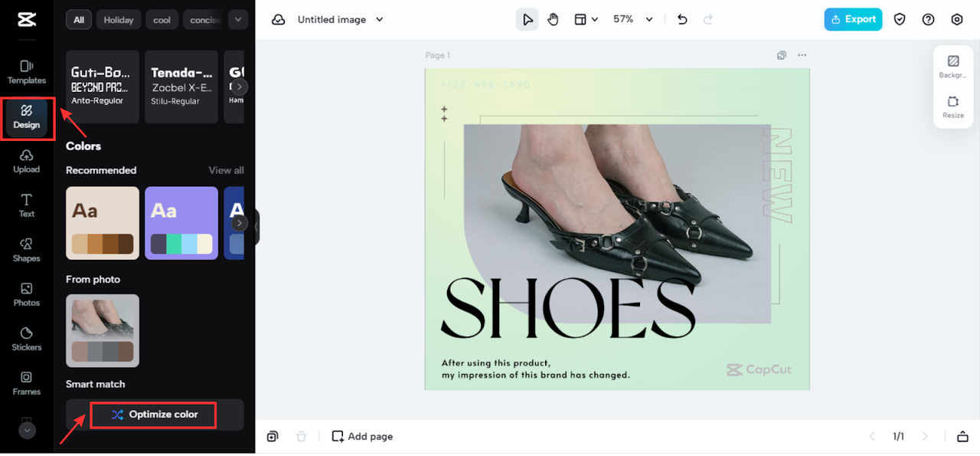Duplicate the page using Page 1 copy icon

pyautogui.click(x=782, y=55)
